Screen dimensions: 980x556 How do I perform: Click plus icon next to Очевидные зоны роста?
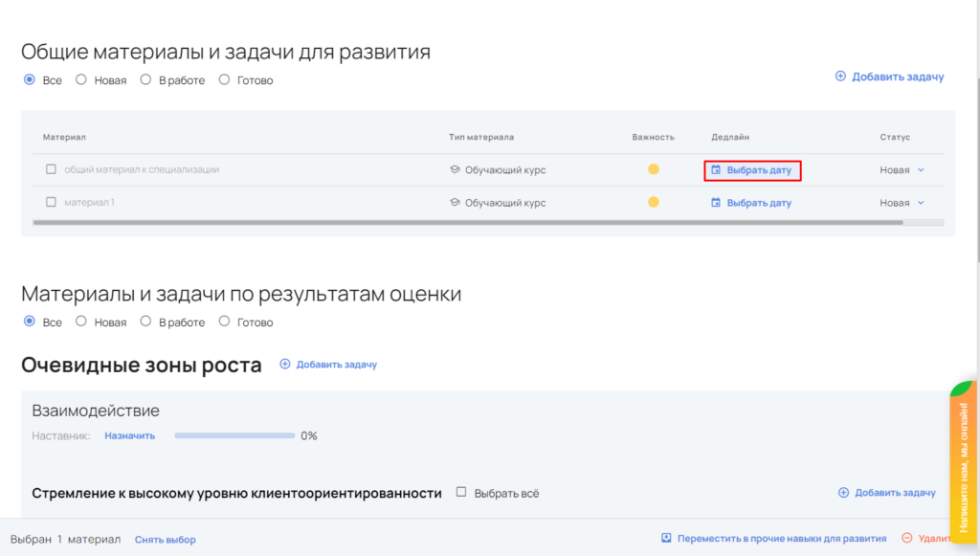(x=285, y=365)
